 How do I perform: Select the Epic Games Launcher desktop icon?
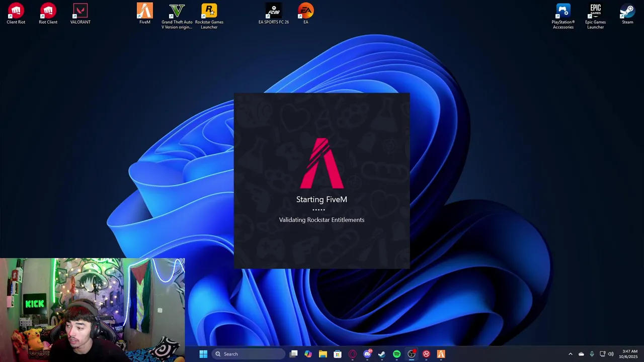[x=595, y=16]
